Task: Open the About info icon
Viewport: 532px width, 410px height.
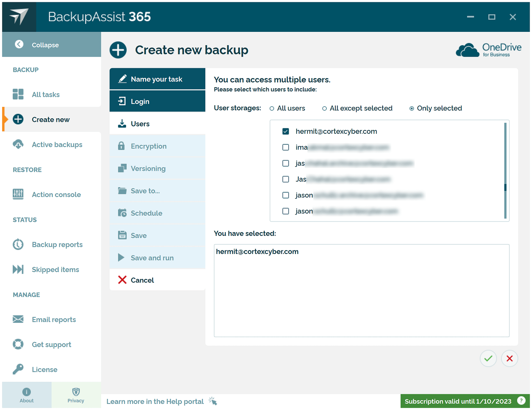Action: pos(27,392)
